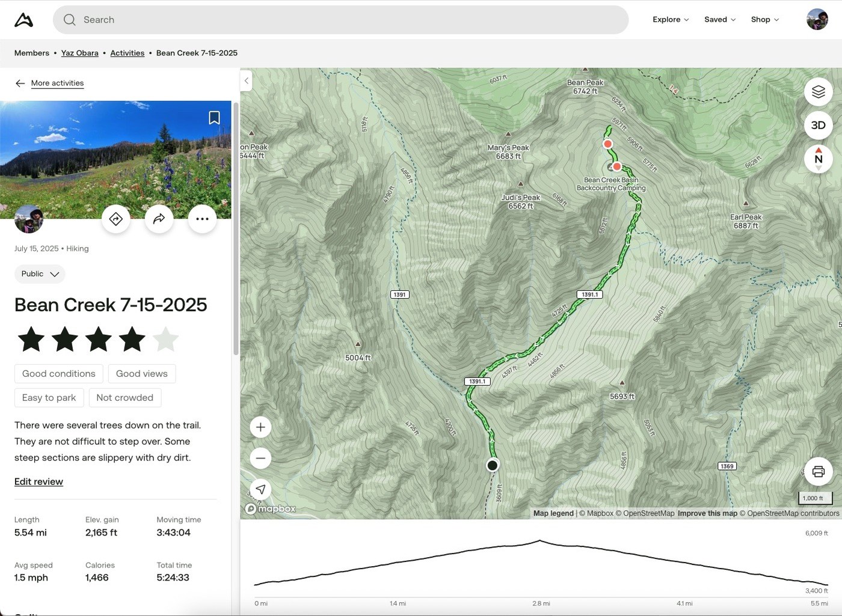
Task: Set the rating to five stars
Action: click(165, 340)
